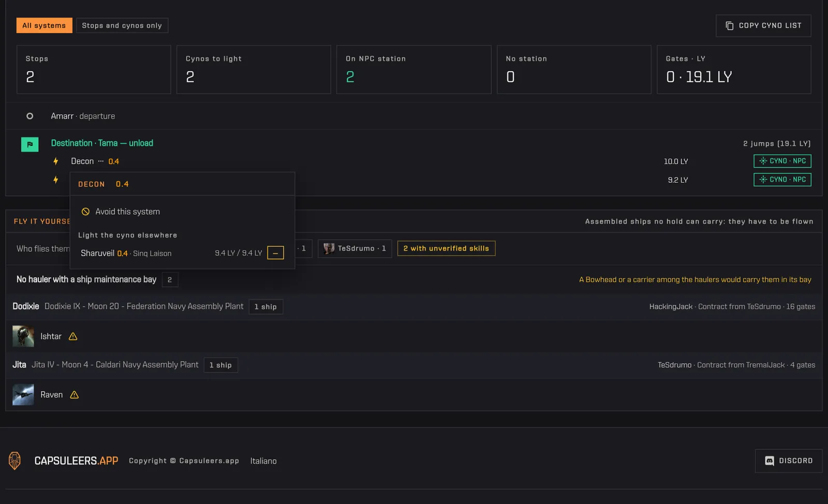Click the CYNO · NPC badge for 9.2 LY
The height and width of the screenshot is (504, 828).
(782, 180)
